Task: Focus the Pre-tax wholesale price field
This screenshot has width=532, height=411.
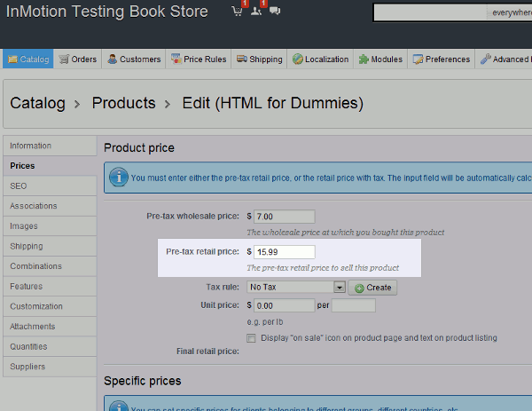Action: [284, 216]
